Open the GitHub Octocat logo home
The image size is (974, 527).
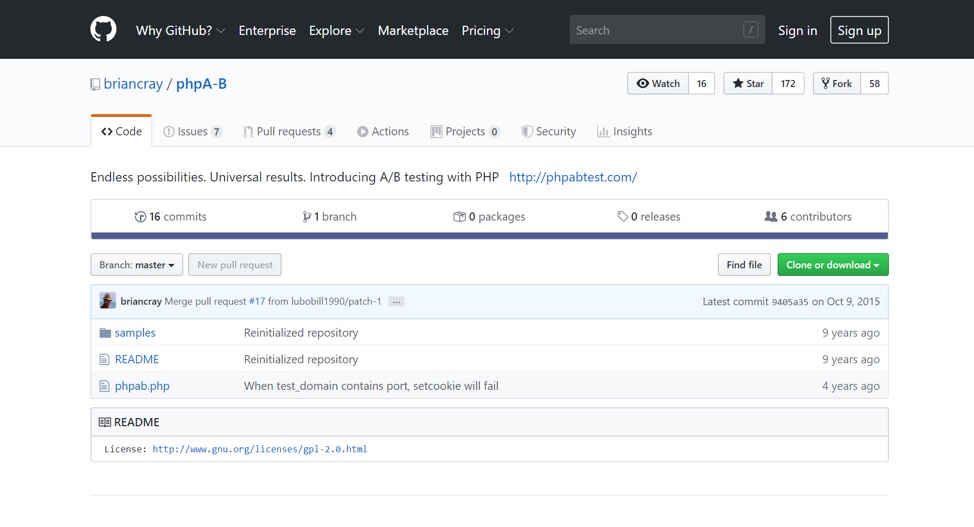[103, 30]
